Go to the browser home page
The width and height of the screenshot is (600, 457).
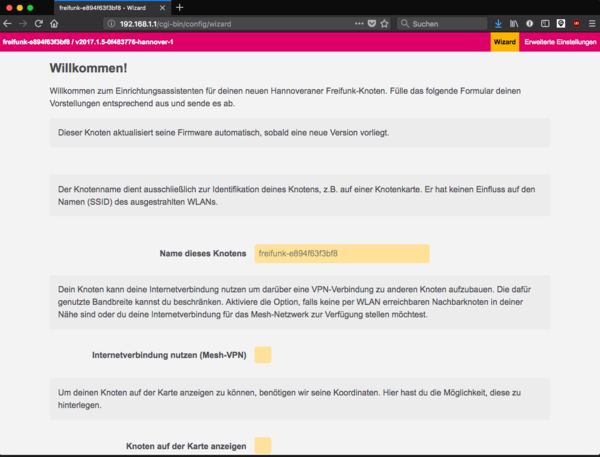[54, 22]
